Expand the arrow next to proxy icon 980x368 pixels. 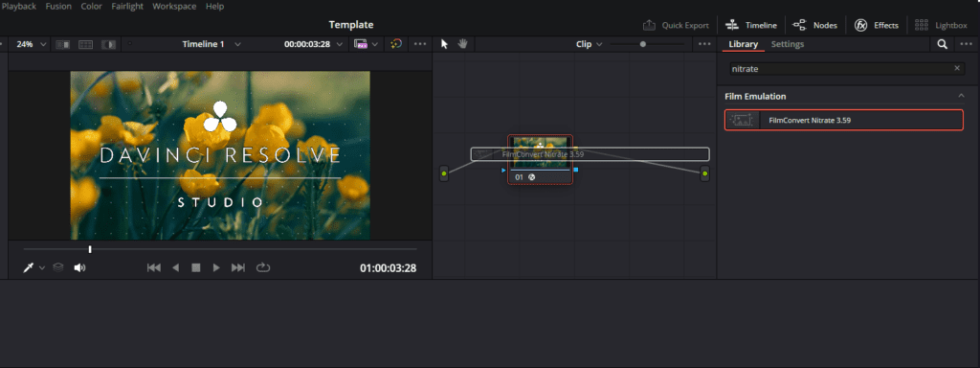[375, 44]
